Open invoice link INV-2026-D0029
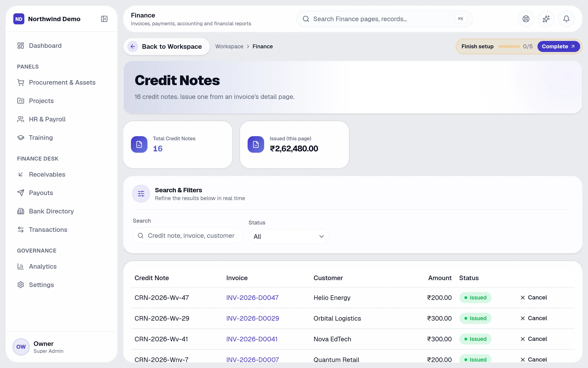The height and width of the screenshot is (368, 588). [252, 318]
